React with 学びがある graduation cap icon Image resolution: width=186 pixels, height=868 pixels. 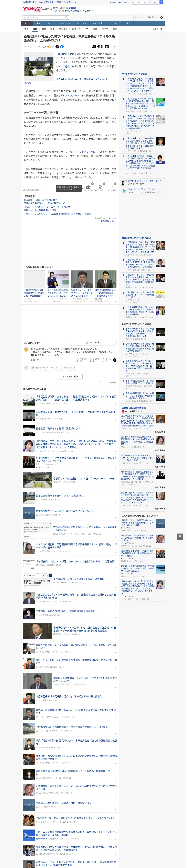coord(89,187)
